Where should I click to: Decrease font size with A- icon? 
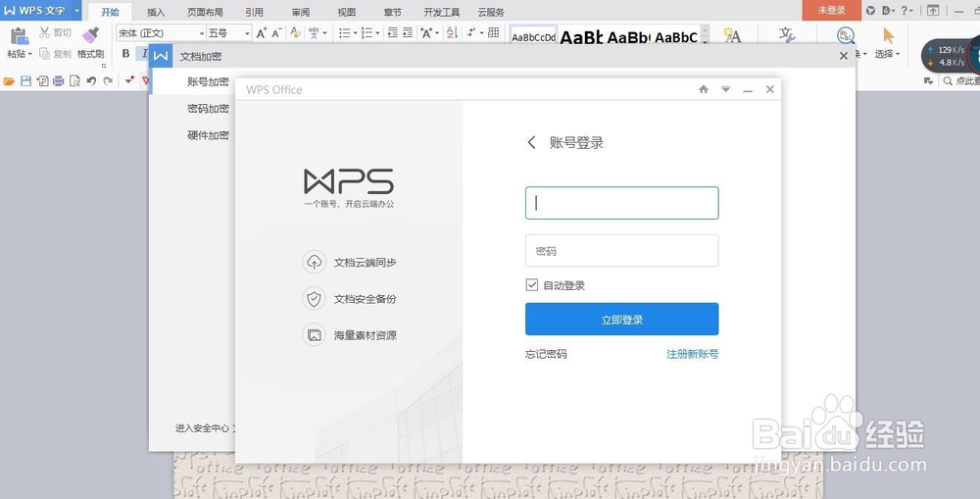(277, 33)
